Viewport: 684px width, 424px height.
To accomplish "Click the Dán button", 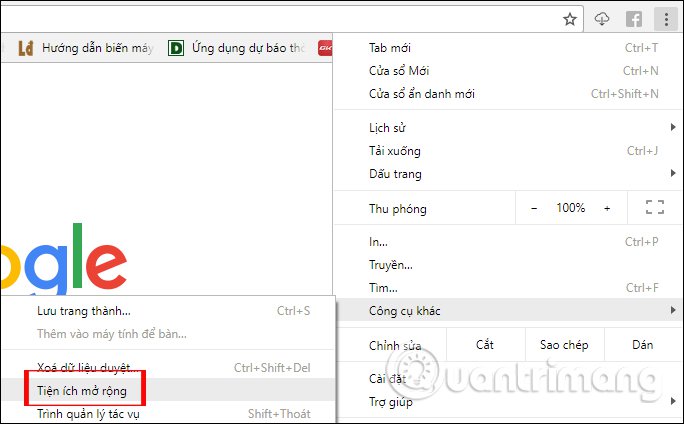I will [643, 345].
